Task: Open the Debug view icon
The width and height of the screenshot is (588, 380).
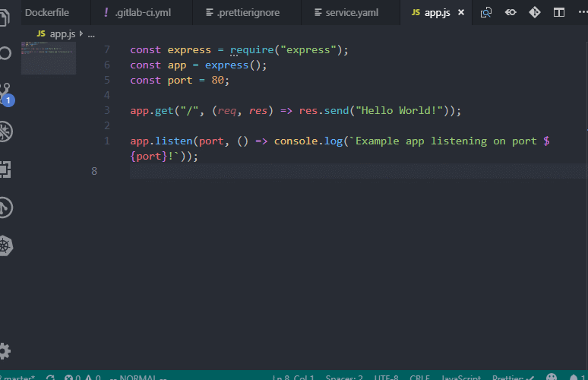Action: tap(5, 131)
